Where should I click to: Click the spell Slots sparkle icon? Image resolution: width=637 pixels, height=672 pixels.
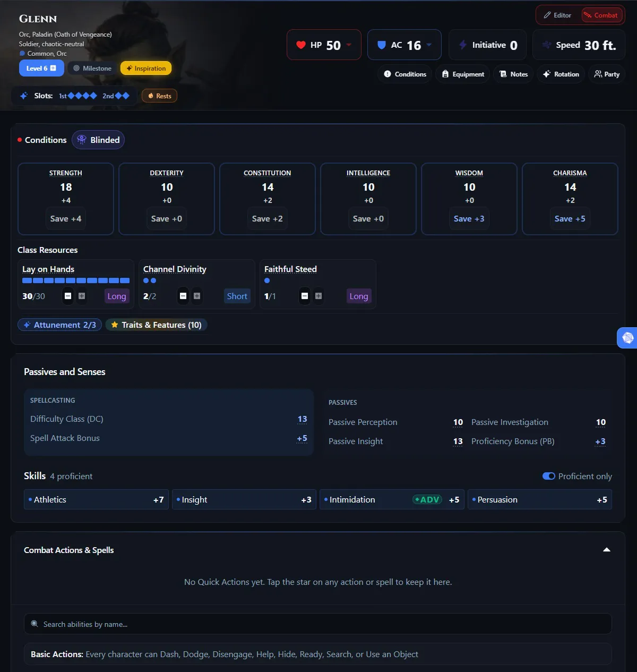tap(24, 96)
